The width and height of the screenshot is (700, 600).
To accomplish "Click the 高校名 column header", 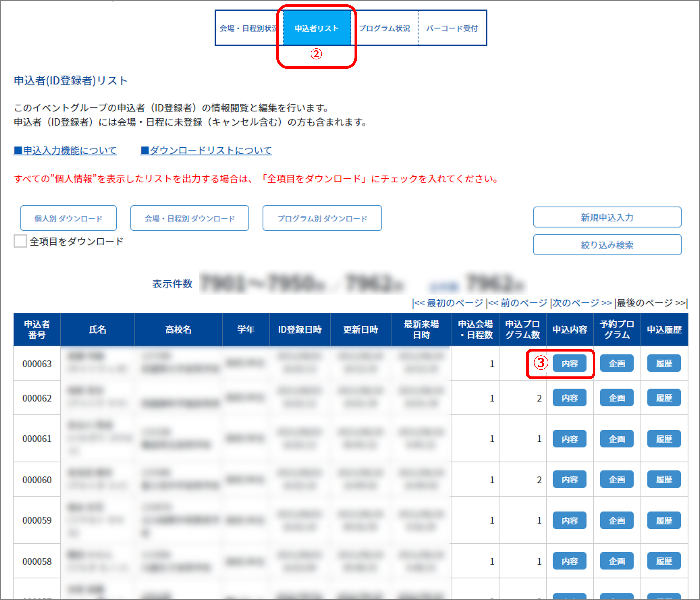I will [x=178, y=330].
